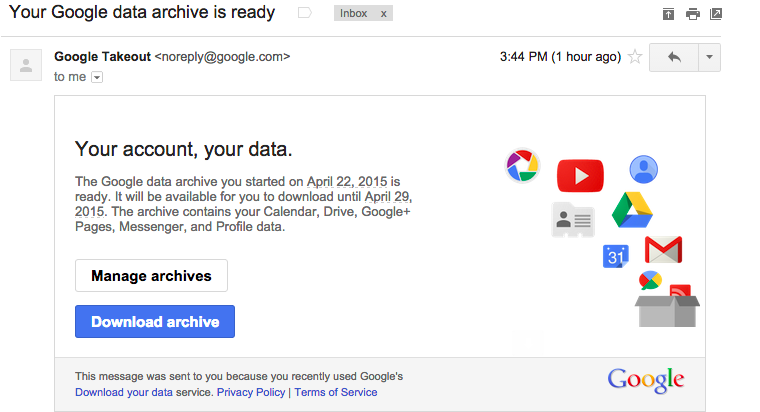
Task: Star the Google Takeout message
Action: tap(634, 57)
